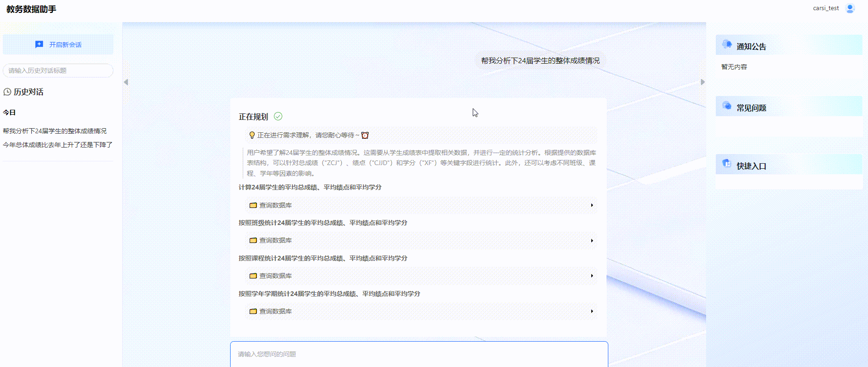
Task: Expand 查询数据库 under 按照班级统计
Action: pos(592,241)
